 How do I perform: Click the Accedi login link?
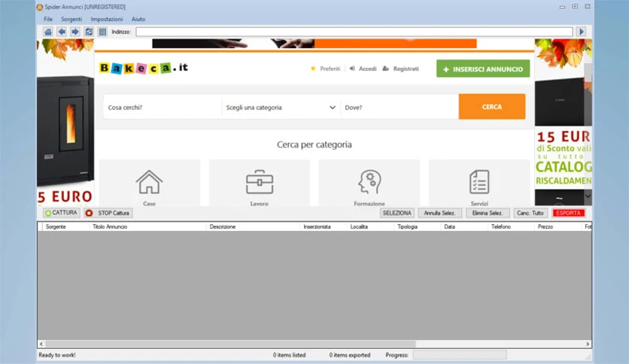[363, 68]
